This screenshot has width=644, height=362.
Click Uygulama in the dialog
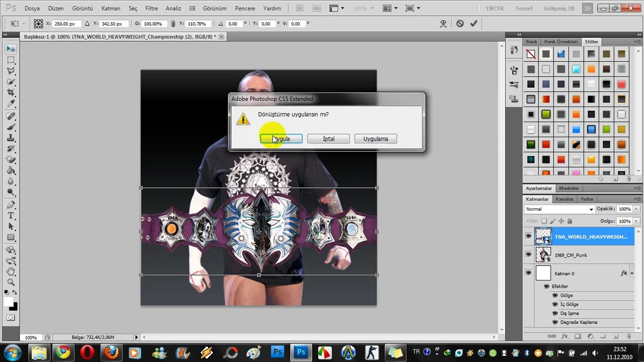tap(376, 139)
